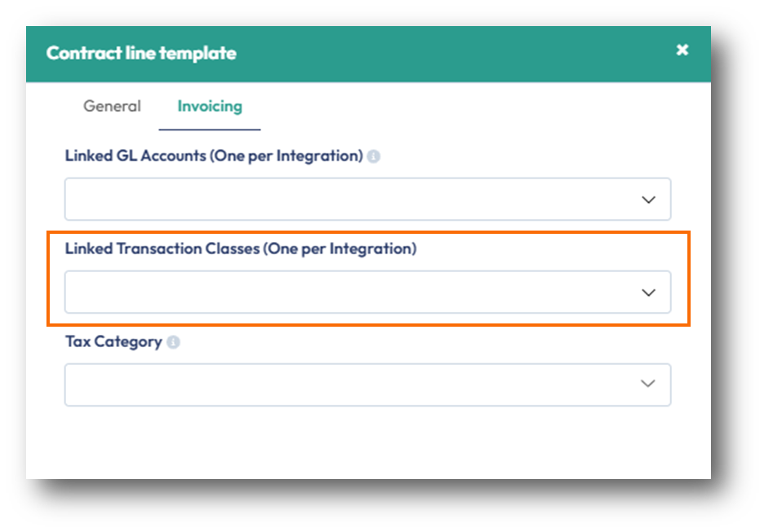Screen dimensions: 764x532
Task: Click the Linked GL Accounts label text
Action: pos(214,156)
